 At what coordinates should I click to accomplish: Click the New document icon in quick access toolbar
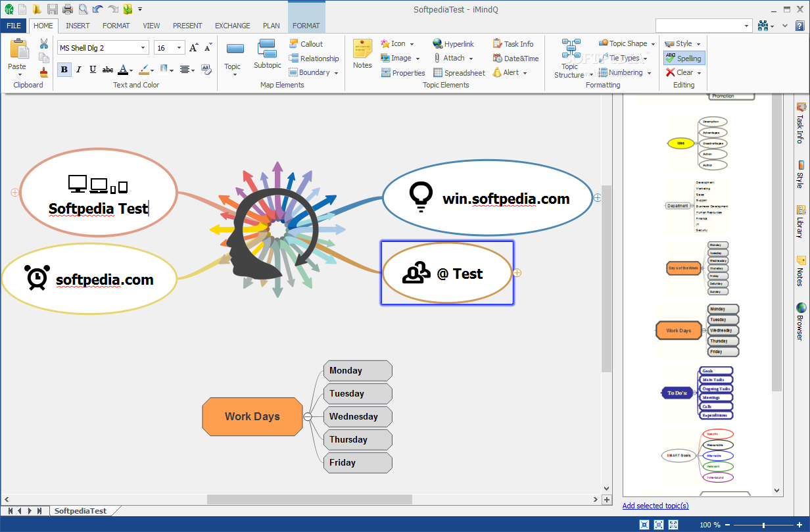(x=23, y=9)
